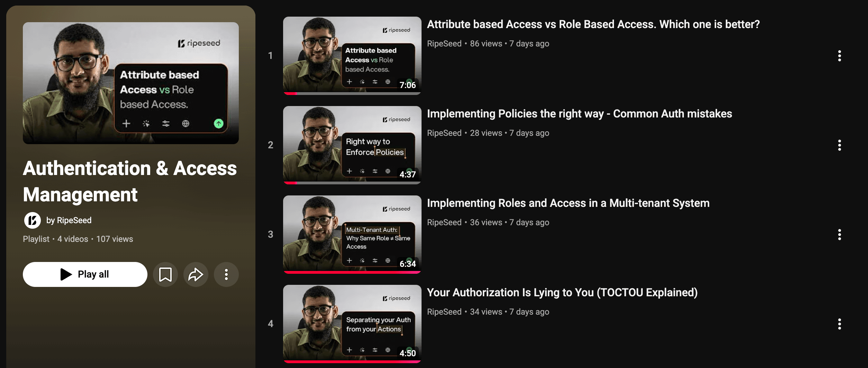Open three-dot menu for Multi-tenant System video
This screenshot has height=368, width=868.
point(839,235)
